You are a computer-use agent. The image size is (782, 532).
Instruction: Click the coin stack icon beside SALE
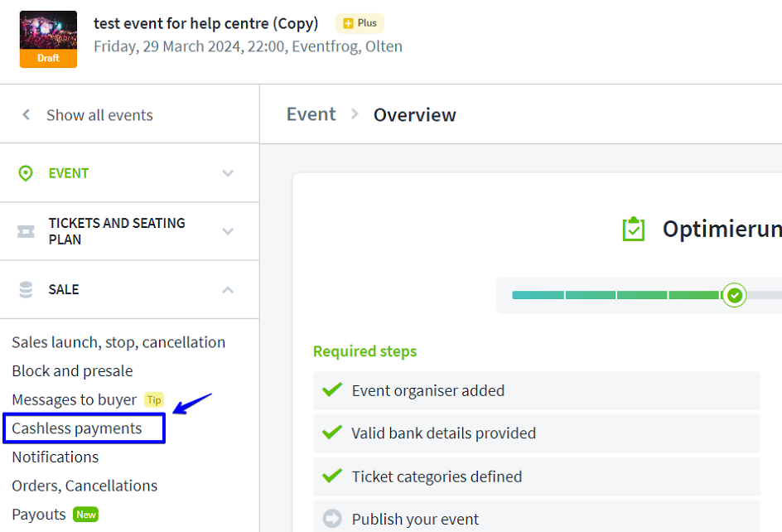[26, 289]
